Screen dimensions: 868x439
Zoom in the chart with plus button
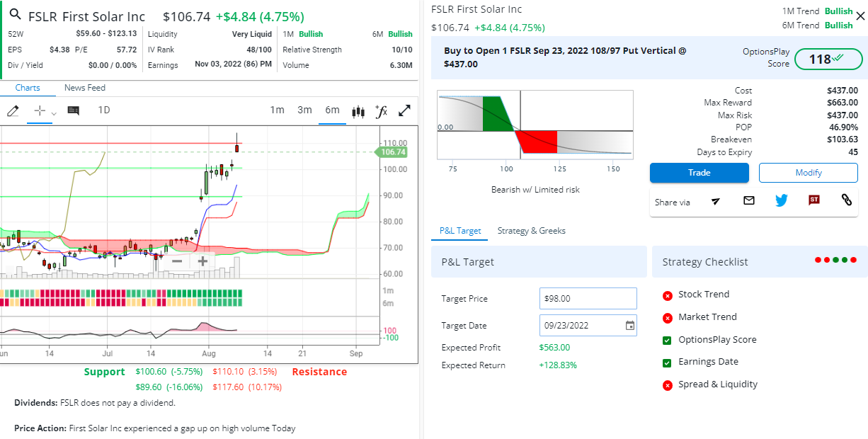[202, 261]
